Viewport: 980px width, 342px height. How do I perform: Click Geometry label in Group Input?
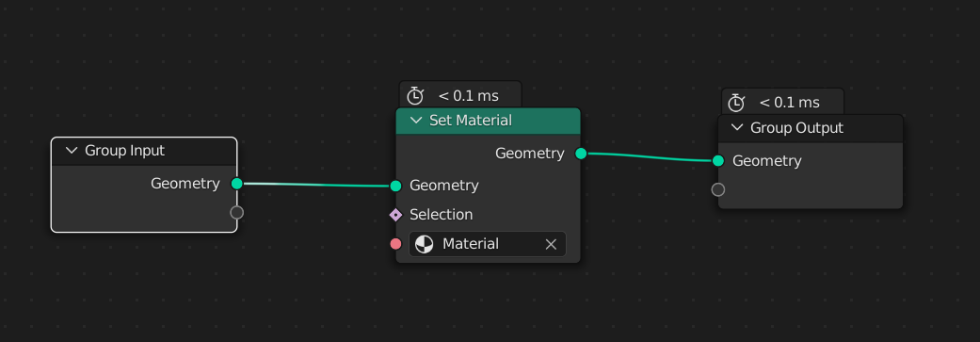tap(185, 183)
